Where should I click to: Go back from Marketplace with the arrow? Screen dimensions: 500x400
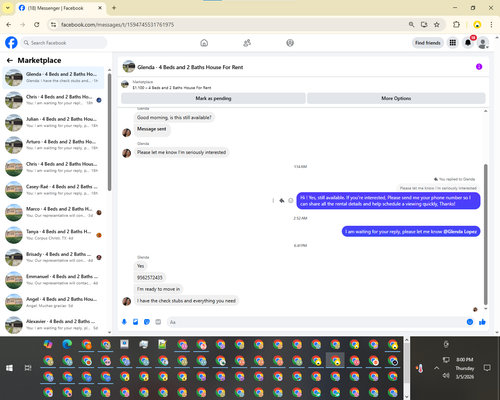10,60
